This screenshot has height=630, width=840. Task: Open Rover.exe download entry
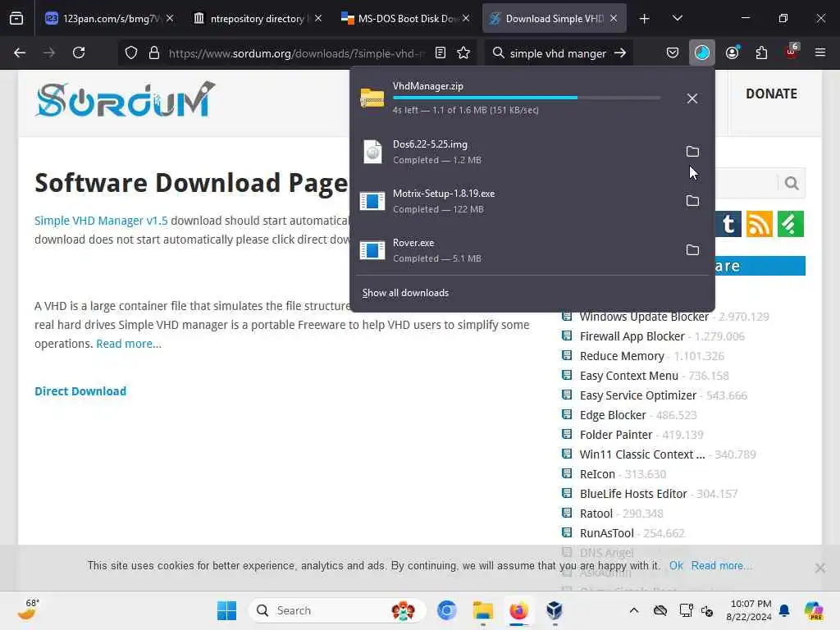[514, 250]
